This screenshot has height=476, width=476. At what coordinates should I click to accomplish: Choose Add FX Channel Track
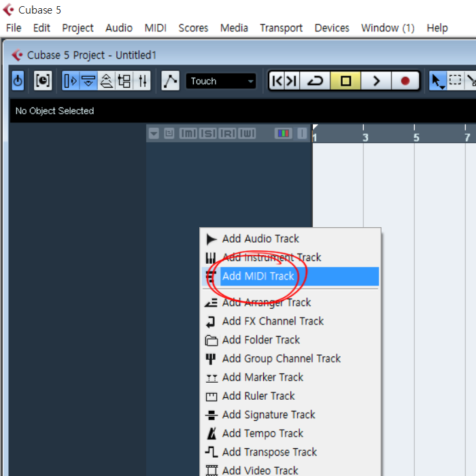click(290, 321)
